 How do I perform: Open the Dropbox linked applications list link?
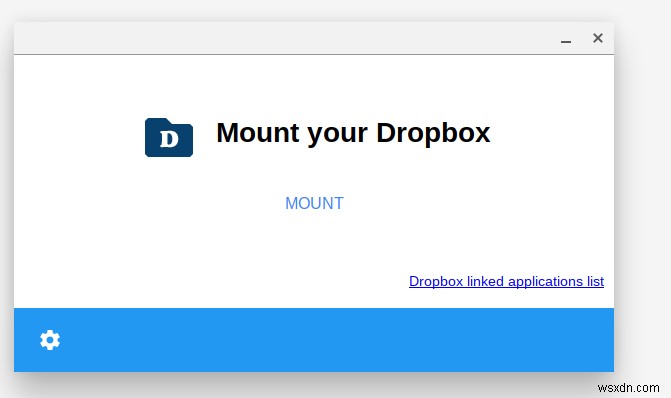point(506,282)
